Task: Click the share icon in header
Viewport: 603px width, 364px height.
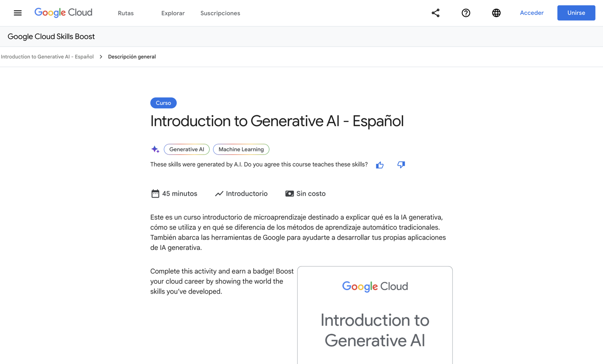Action: [435, 13]
